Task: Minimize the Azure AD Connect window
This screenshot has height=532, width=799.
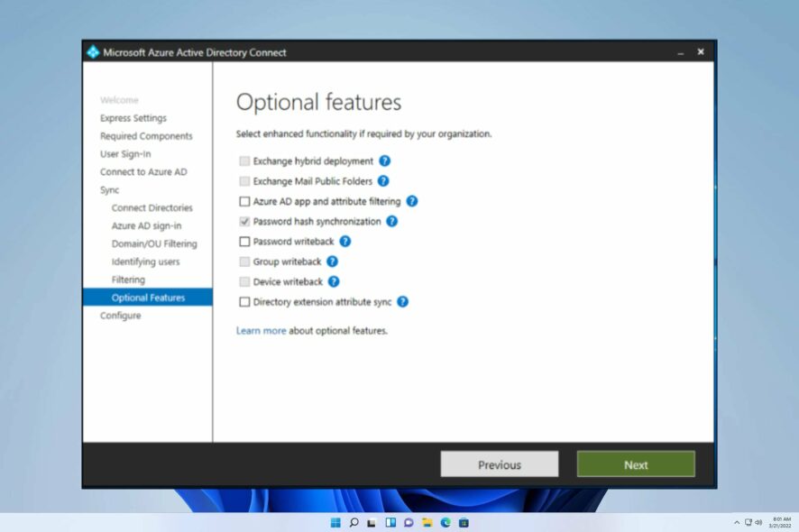Action: (680, 52)
